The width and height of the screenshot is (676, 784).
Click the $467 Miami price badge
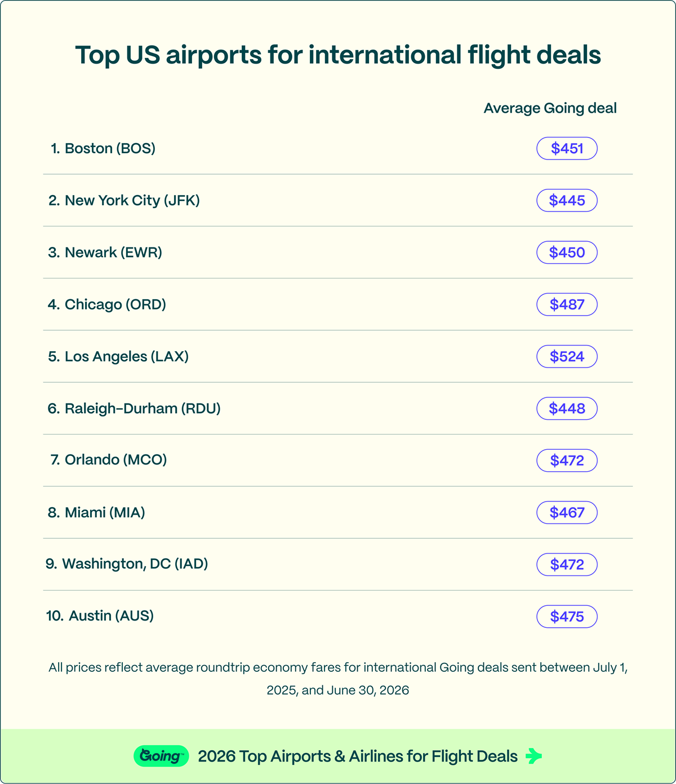click(x=567, y=512)
